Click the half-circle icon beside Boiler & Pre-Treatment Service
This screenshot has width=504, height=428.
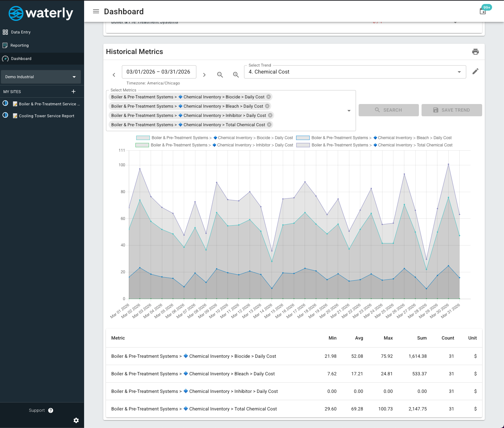click(5, 103)
